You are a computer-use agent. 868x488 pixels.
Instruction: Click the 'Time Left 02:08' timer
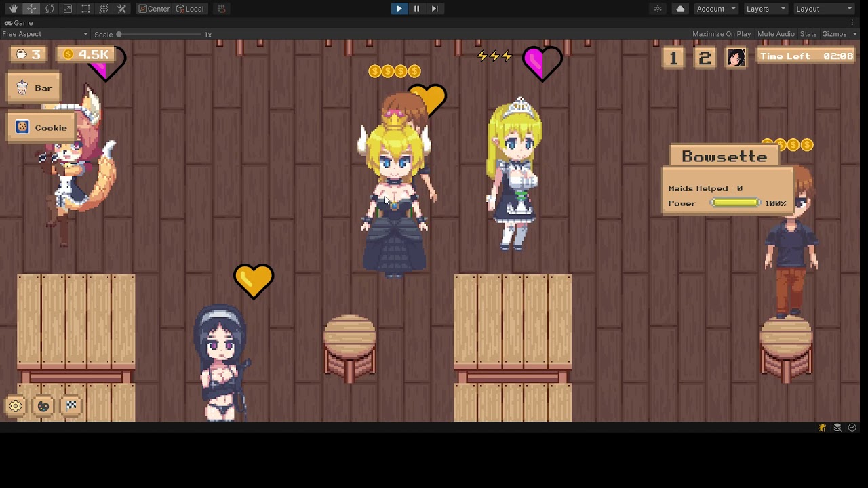pyautogui.click(x=806, y=56)
